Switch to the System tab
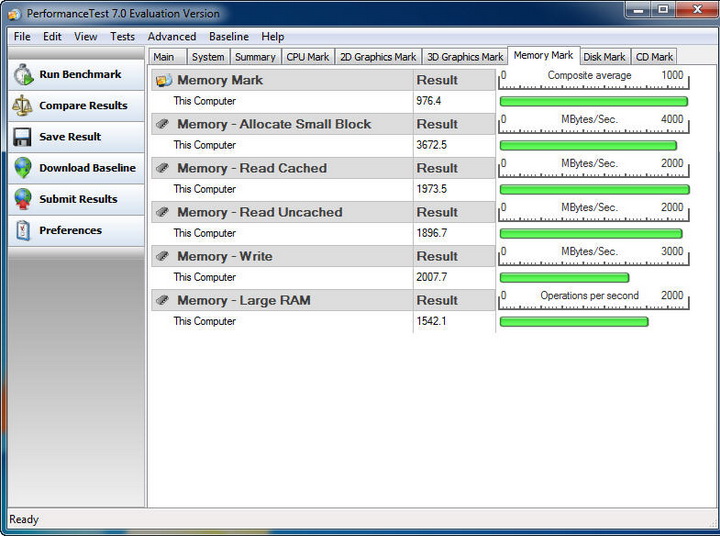720x536 pixels. (208, 57)
